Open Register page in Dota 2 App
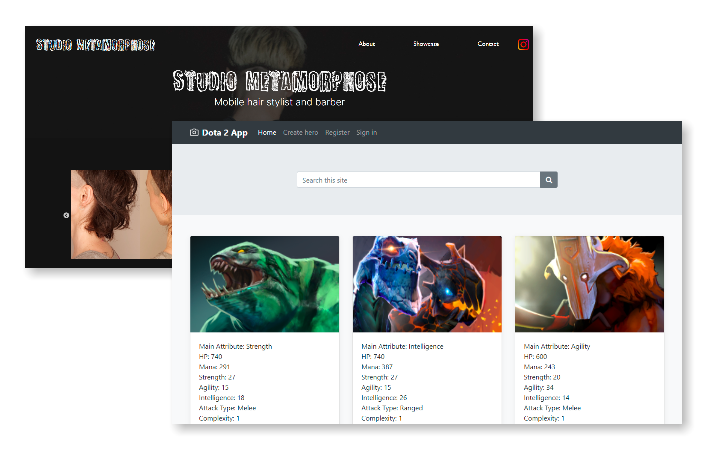Viewport: 712px width, 460px height. coord(337,133)
